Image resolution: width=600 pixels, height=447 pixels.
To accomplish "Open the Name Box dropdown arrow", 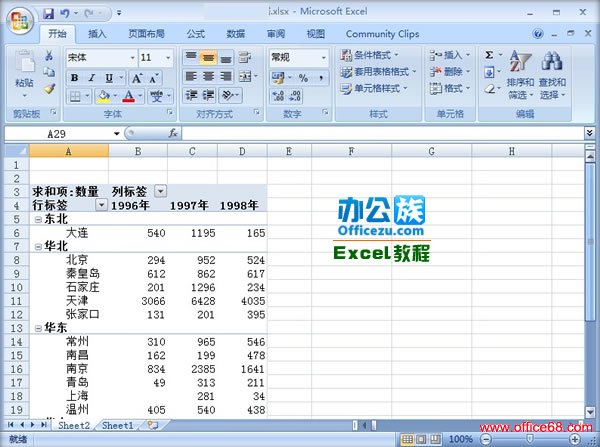I will (x=116, y=134).
